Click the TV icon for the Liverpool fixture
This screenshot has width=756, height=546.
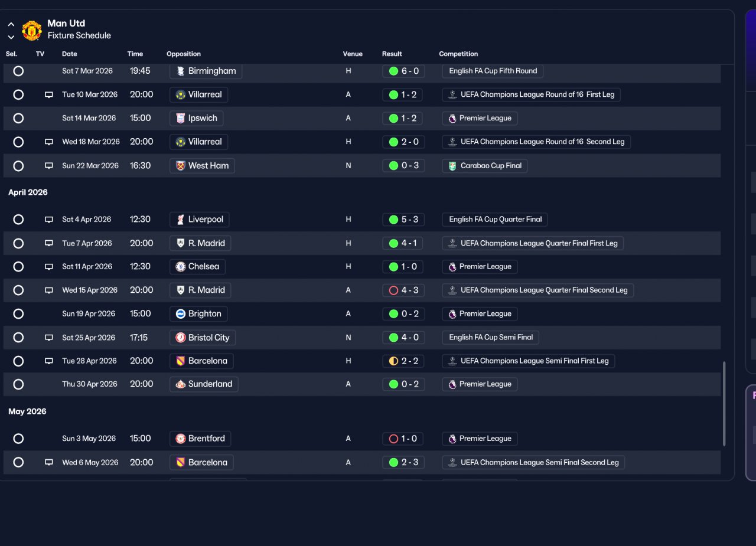pos(49,220)
